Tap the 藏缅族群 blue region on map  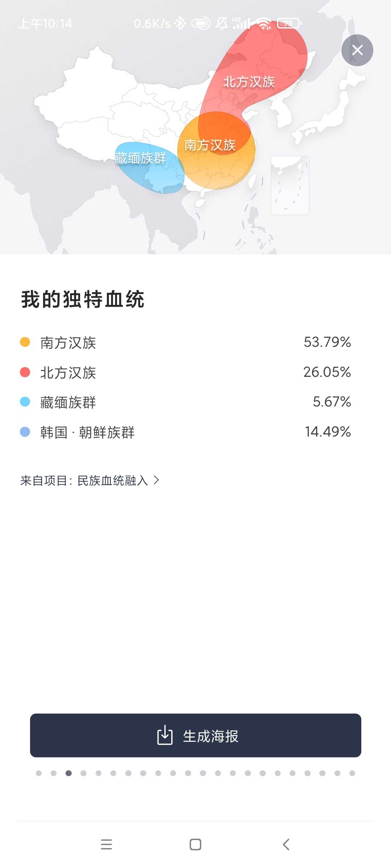(149, 167)
